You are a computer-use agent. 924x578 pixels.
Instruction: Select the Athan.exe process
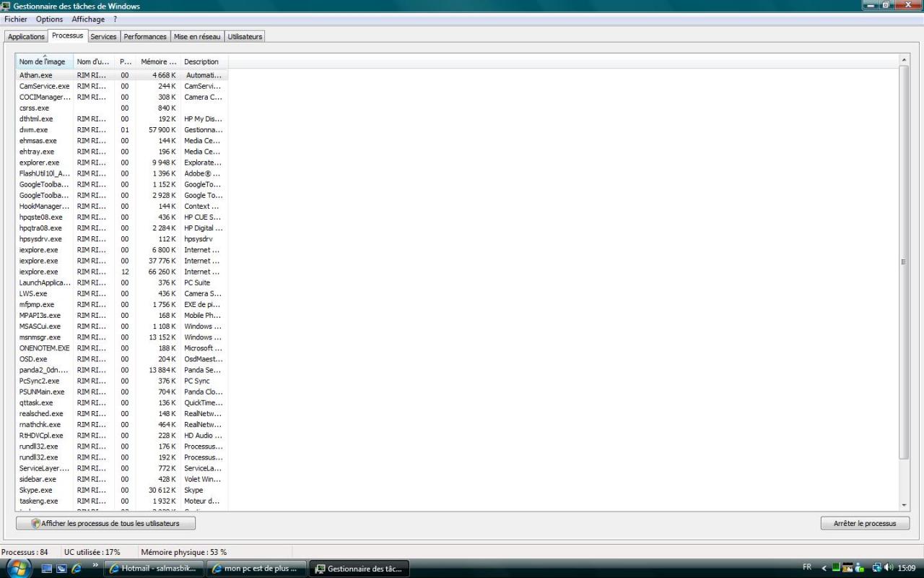tap(121, 75)
